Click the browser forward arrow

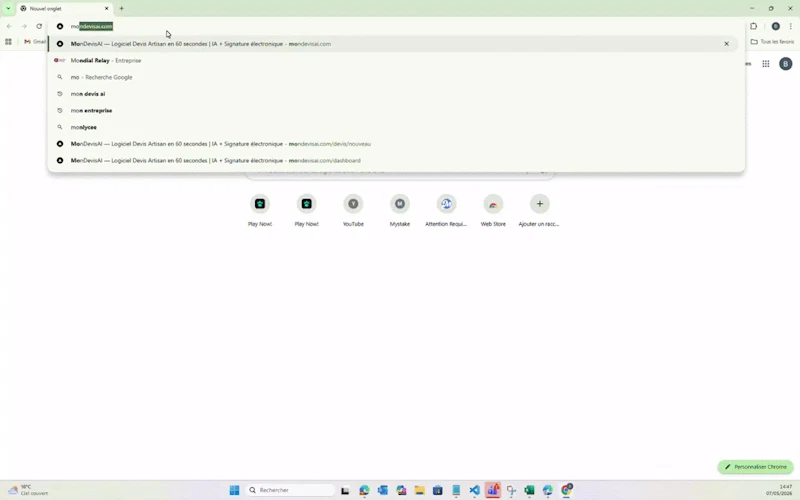(24, 26)
